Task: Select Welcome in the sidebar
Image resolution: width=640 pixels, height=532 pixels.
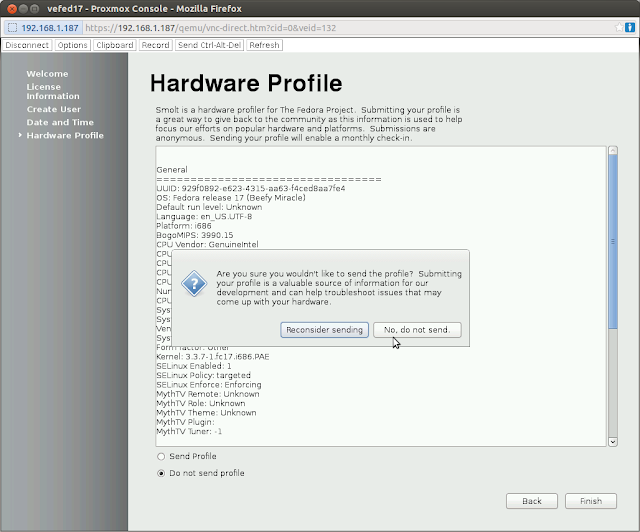Action: coord(47,74)
